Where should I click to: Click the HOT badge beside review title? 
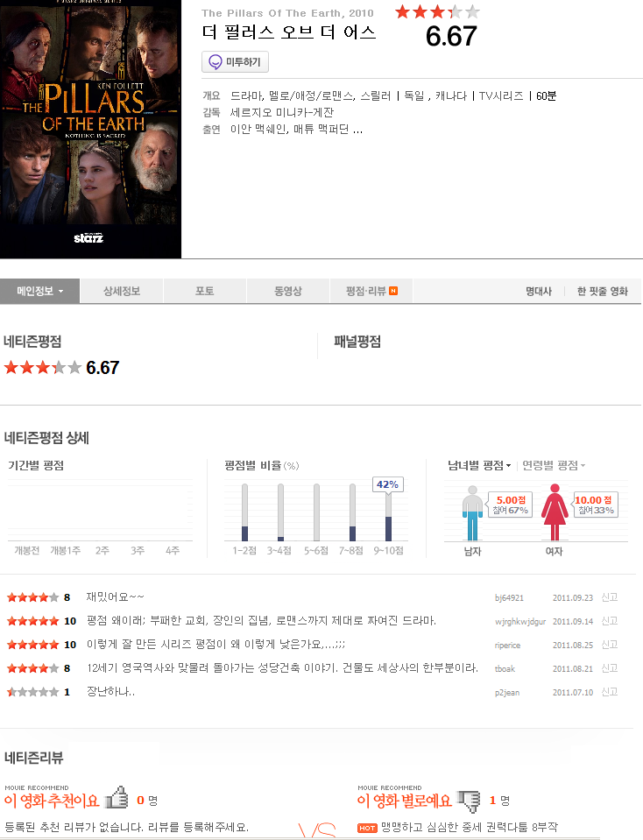click(367, 829)
